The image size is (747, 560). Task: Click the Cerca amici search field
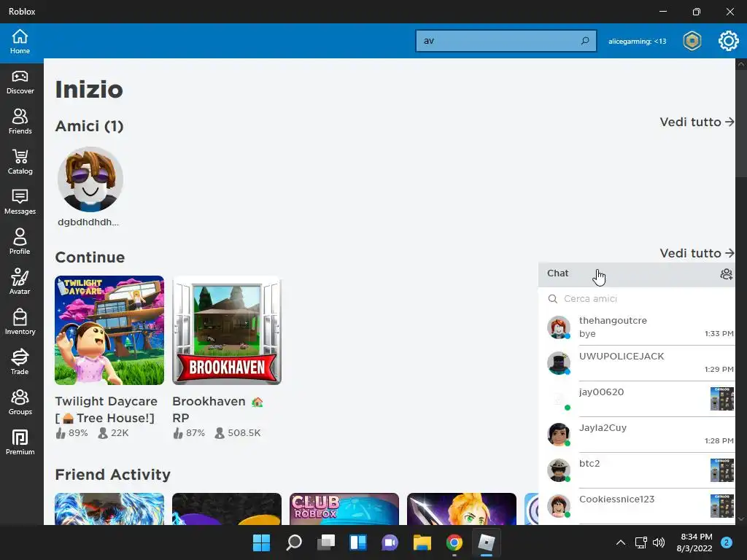click(636, 298)
